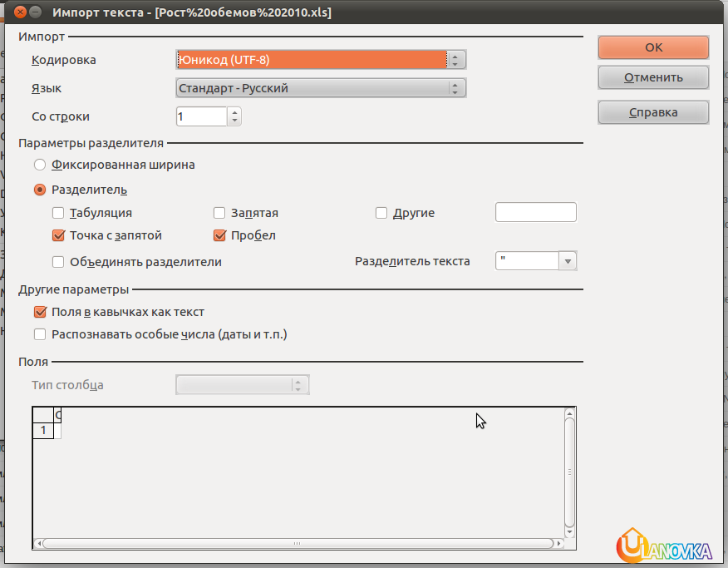Choose the Разделитель radio option

point(40,190)
